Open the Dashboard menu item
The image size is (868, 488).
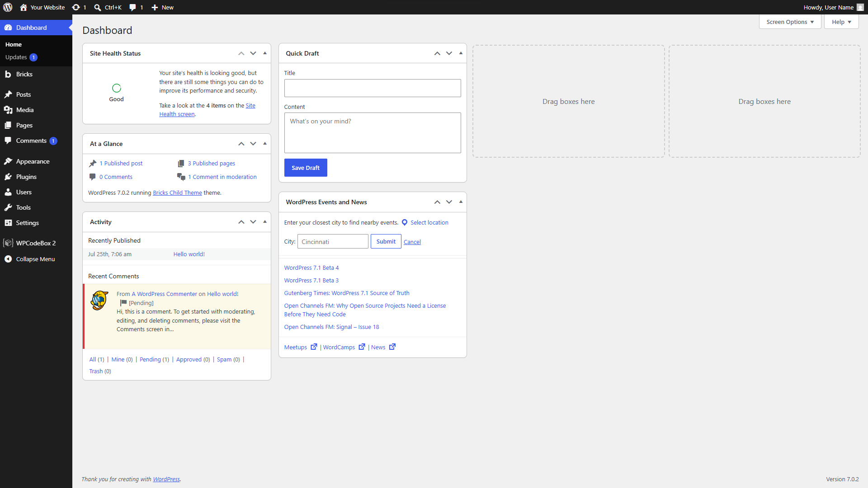[x=36, y=28]
